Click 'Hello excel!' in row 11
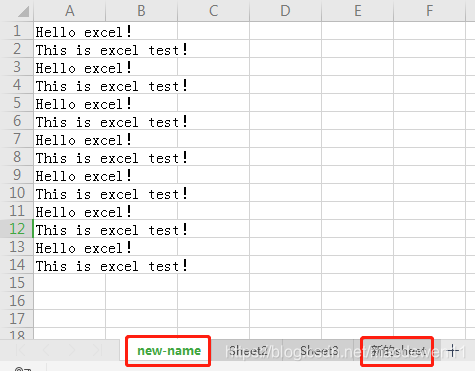Viewport: 475px width, 371px height. click(83, 212)
